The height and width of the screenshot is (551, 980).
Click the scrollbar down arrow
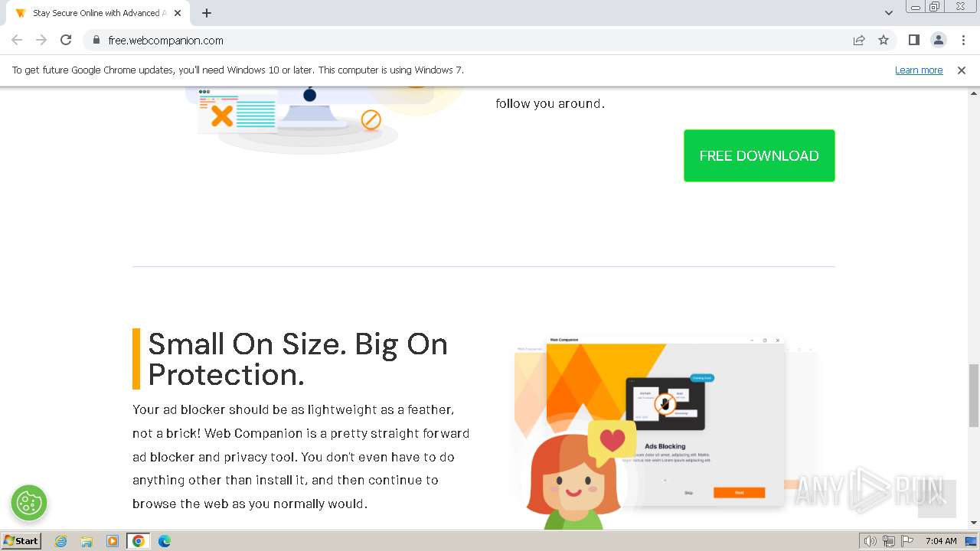tap(974, 523)
